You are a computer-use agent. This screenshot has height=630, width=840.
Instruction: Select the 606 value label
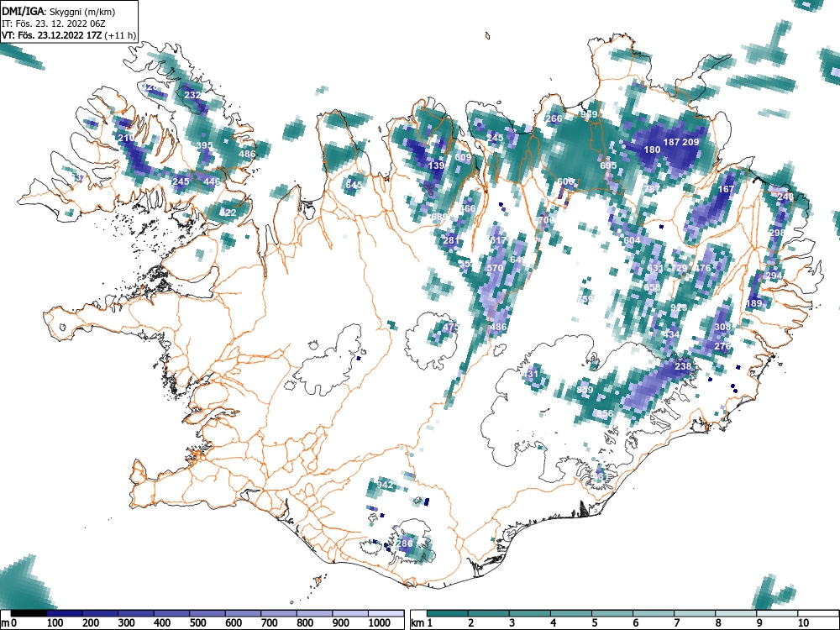565,181
